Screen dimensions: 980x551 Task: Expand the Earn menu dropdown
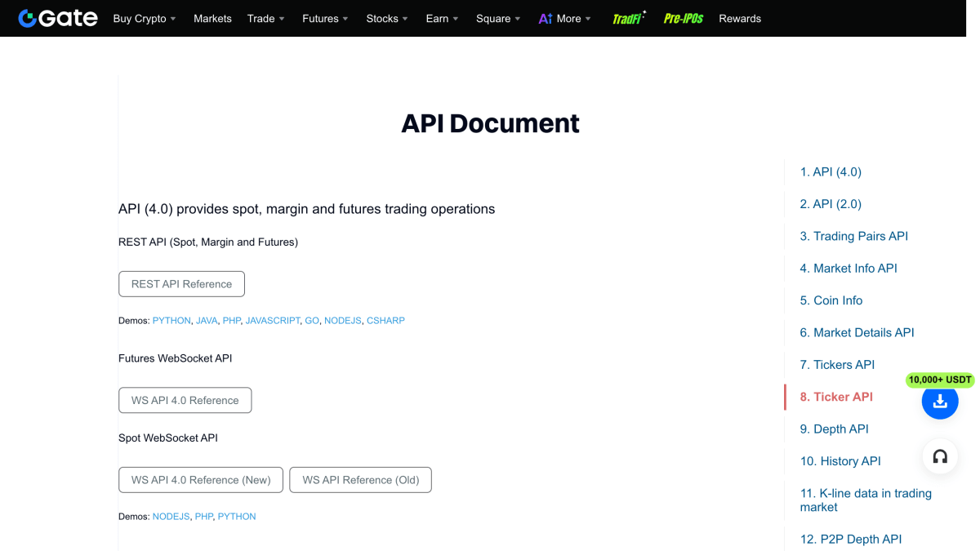[442, 19]
